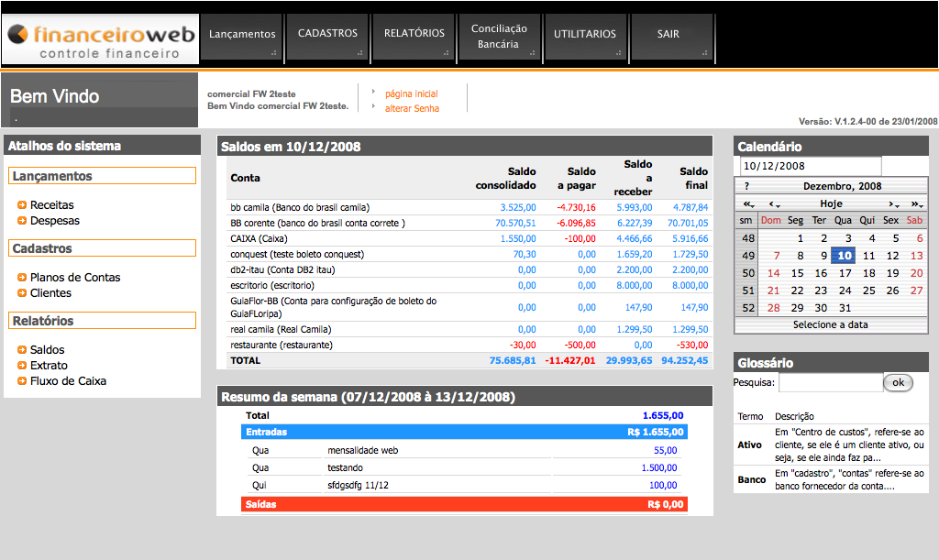Click the Saídas header row
This screenshot has width=939, height=560.
(x=464, y=504)
